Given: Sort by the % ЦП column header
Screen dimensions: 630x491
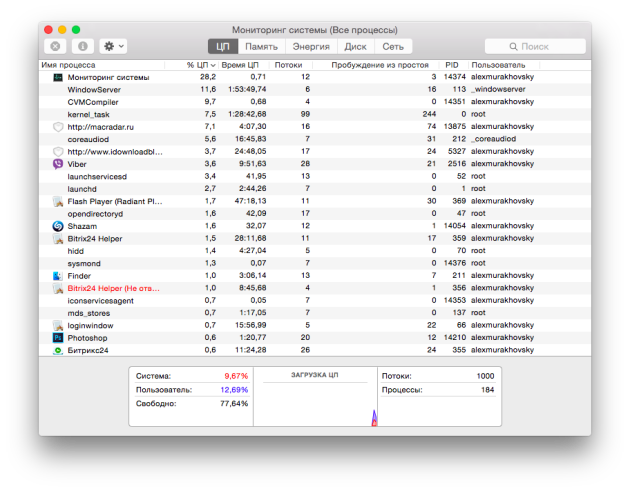Looking at the screenshot, I should (196, 64).
